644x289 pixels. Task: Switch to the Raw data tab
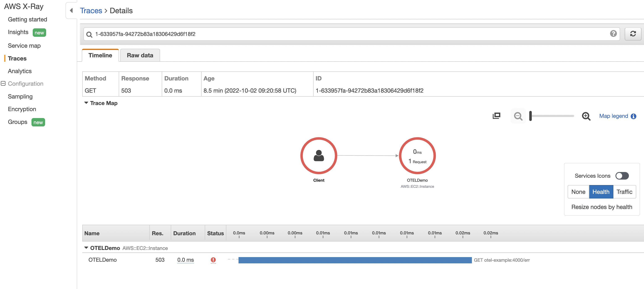(140, 55)
